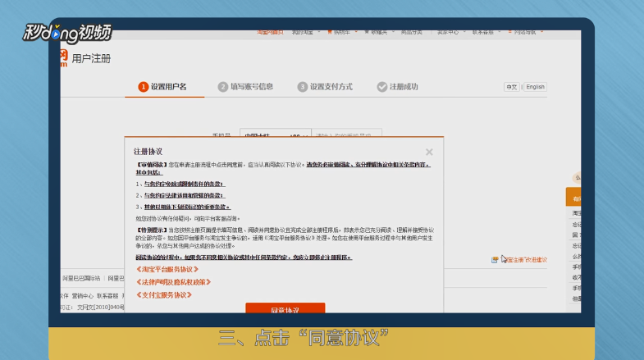Click the feedback note icon beside 改进建议

[x=495, y=260]
